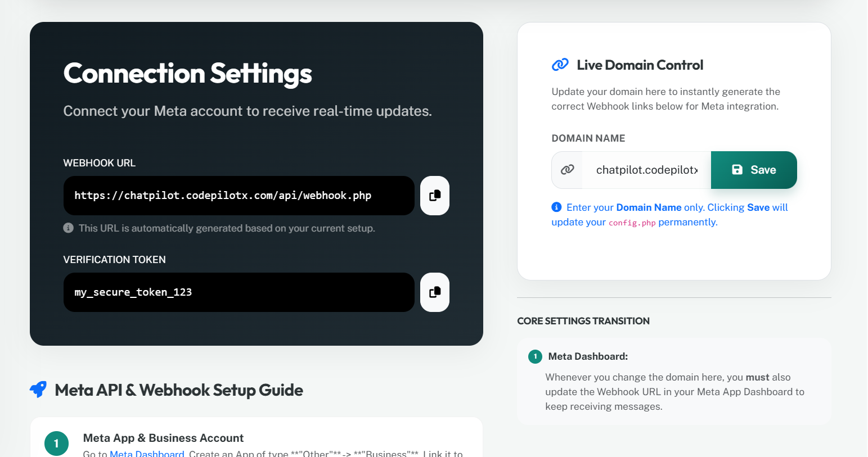Viewport: 868px width, 457px height.
Task: Click the chain link icon beside Live Domain Control
Action: click(x=560, y=65)
